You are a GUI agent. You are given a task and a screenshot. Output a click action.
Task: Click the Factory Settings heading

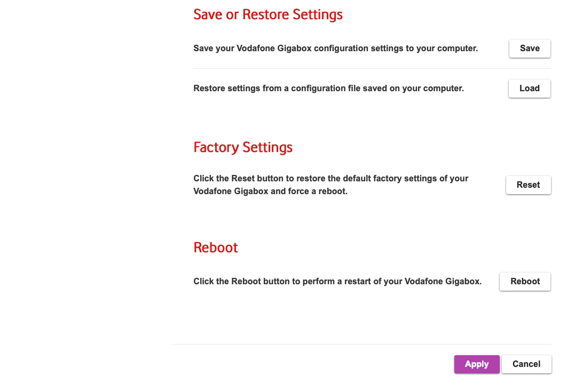coord(243,147)
